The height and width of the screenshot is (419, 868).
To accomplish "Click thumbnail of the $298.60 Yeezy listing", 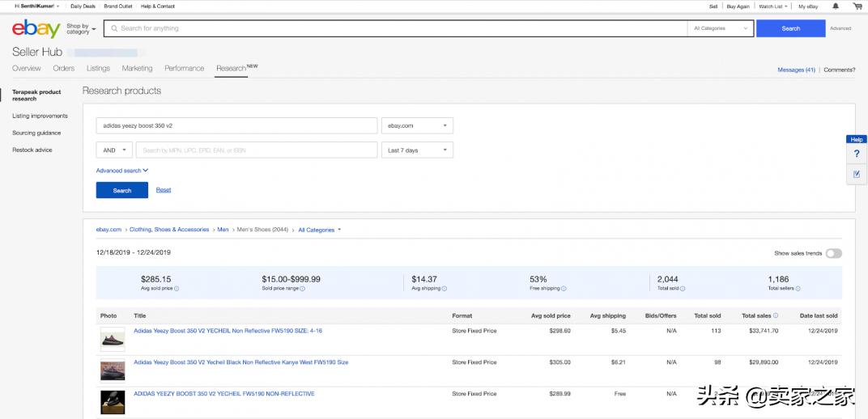I will [113, 340].
